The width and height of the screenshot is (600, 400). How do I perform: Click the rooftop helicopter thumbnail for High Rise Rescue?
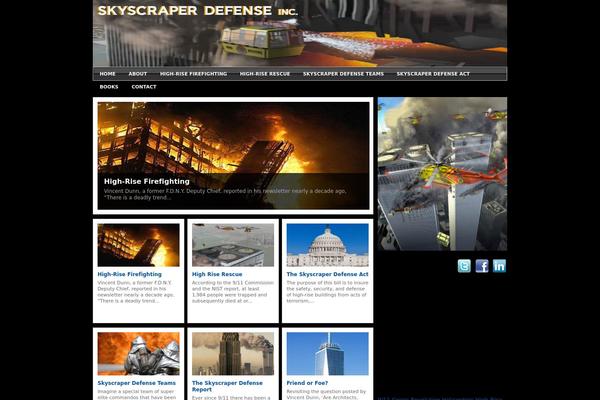(233, 245)
